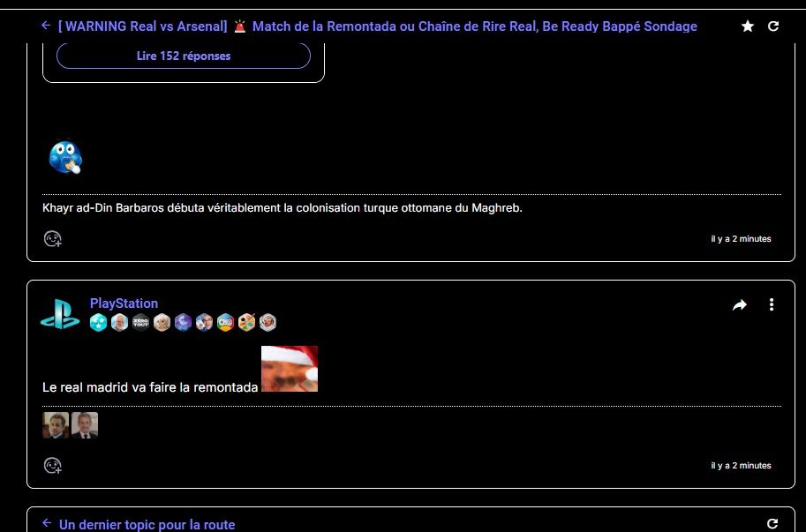The height and width of the screenshot is (532, 806).
Task: Click the Zero Tout badge
Action: coord(140,323)
